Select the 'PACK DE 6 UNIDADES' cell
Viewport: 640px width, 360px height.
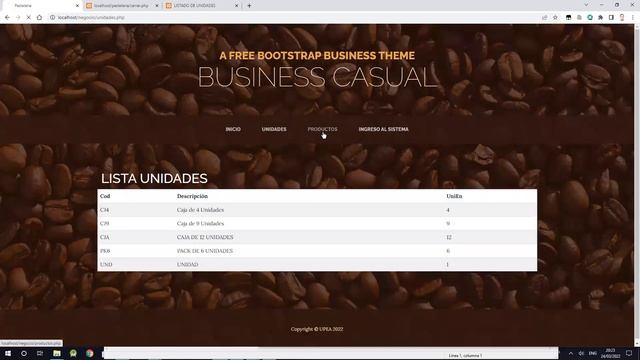(204, 251)
